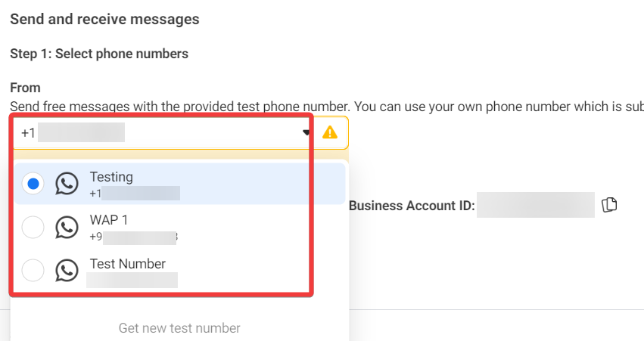Choose the WAP 1 radio button

pyautogui.click(x=33, y=228)
